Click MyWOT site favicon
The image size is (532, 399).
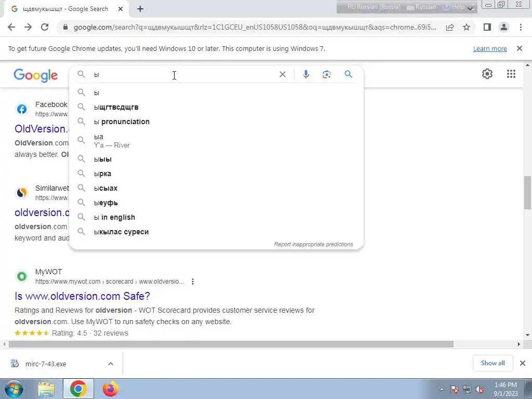22,276
